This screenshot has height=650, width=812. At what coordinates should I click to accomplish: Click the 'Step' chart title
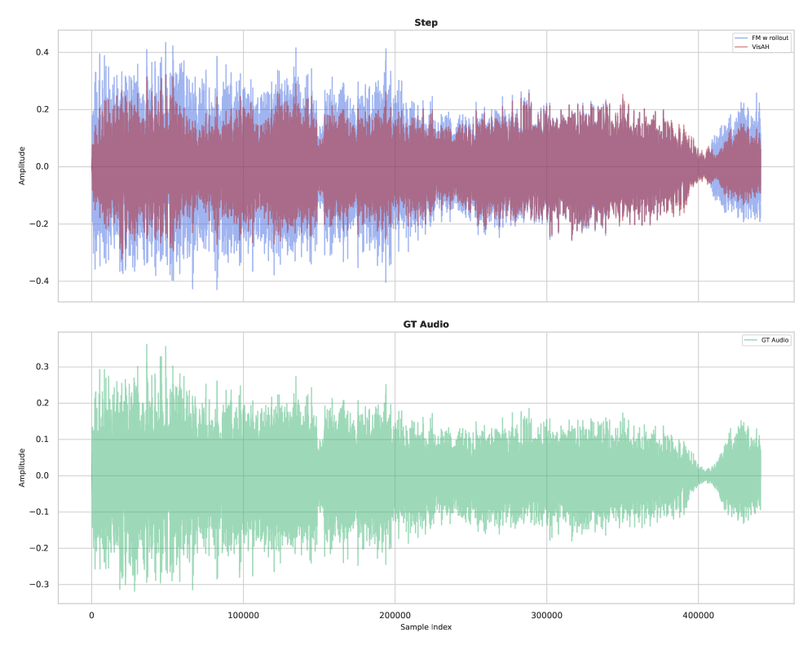click(x=426, y=22)
